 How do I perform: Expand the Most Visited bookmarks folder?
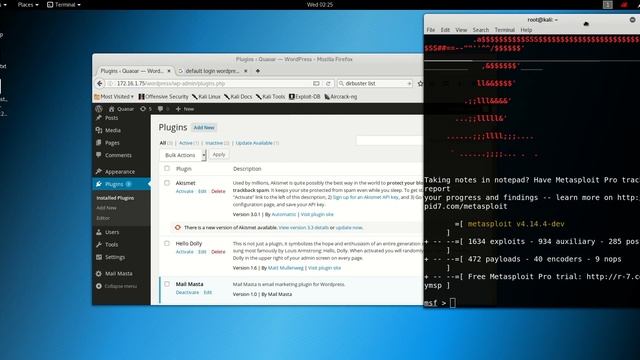coord(114,97)
